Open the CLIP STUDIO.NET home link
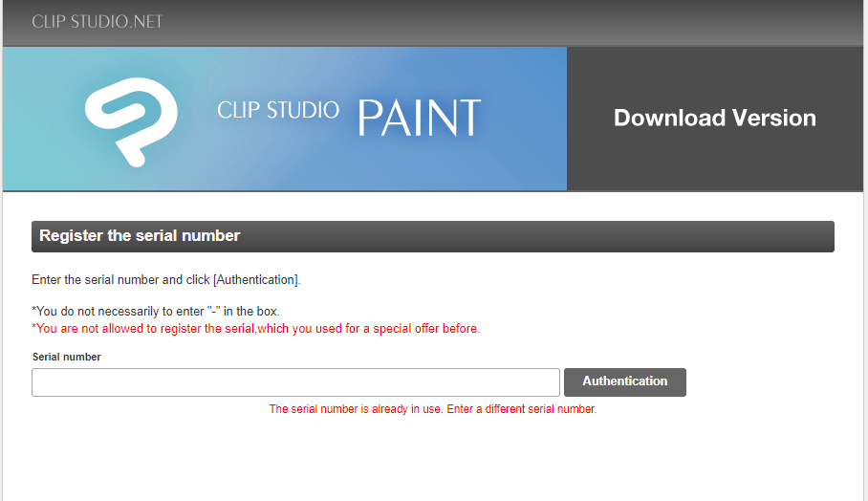 [97, 21]
